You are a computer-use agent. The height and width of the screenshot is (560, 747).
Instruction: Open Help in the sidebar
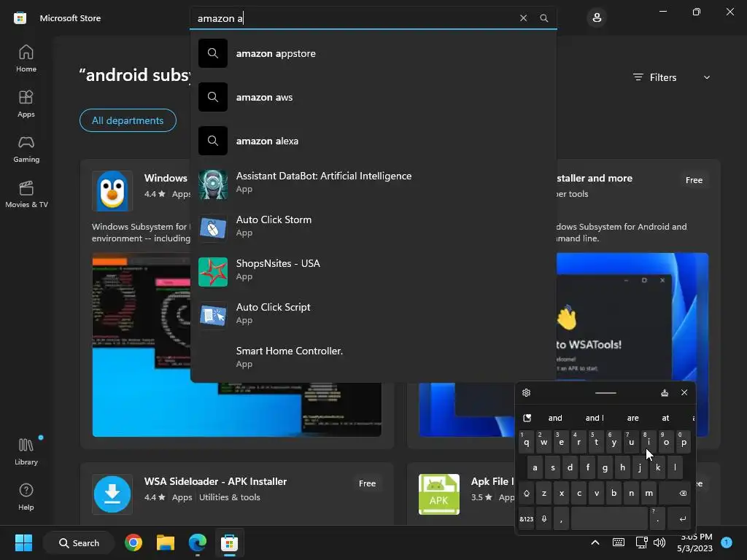(26, 497)
